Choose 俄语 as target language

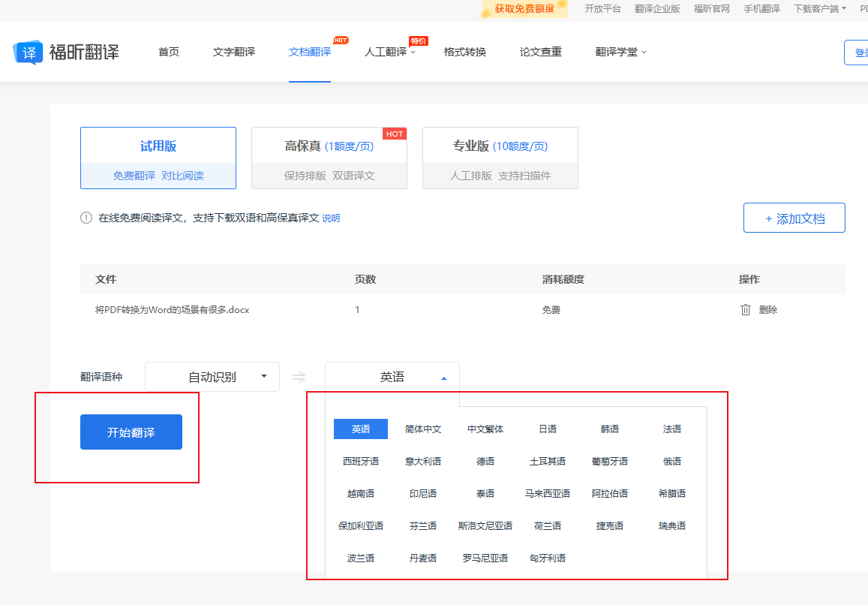click(x=672, y=461)
